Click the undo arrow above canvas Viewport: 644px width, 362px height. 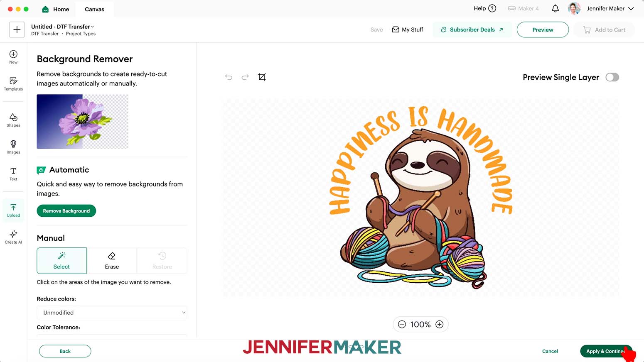click(x=229, y=77)
